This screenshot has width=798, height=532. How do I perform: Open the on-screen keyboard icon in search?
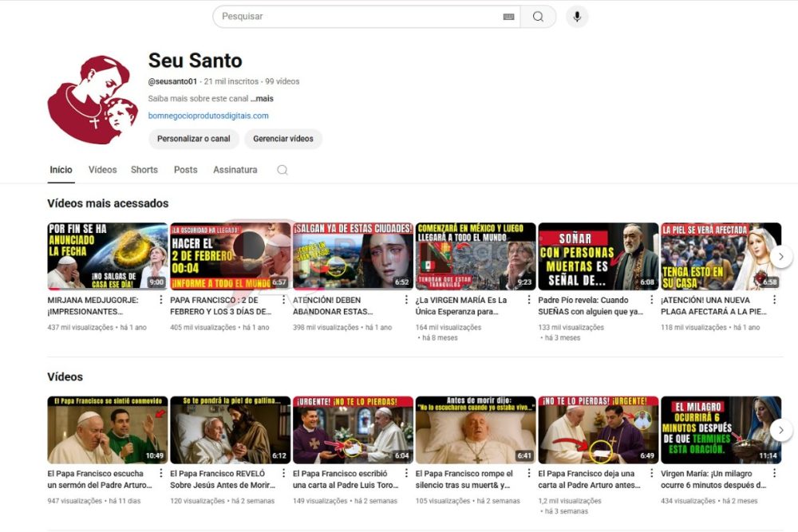(x=508, y=17)
